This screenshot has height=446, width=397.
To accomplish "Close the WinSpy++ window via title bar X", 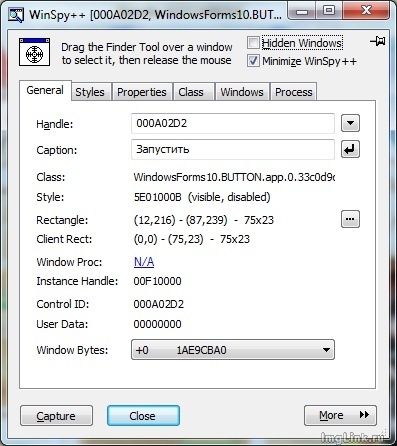I will pyautogui.click(x=366, y=11).
